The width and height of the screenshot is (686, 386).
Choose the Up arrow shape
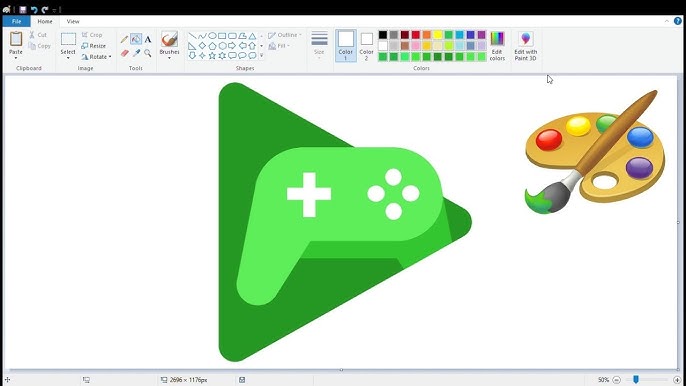[x=252, y=46]
